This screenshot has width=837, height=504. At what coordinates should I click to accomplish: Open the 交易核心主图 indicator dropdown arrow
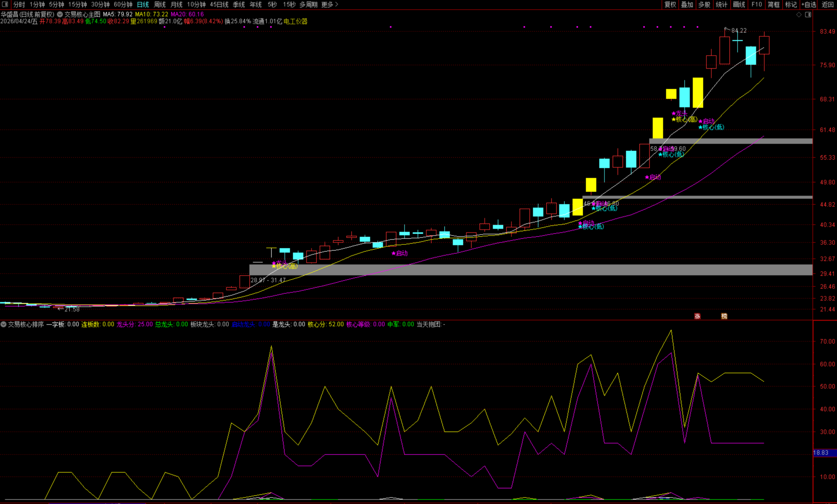[x=60, y=14]
